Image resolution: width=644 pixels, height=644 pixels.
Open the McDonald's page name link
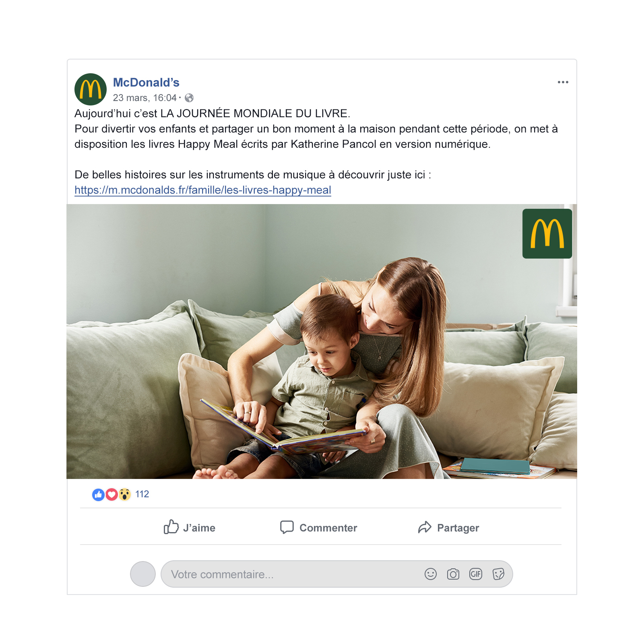tap(146, 83)
